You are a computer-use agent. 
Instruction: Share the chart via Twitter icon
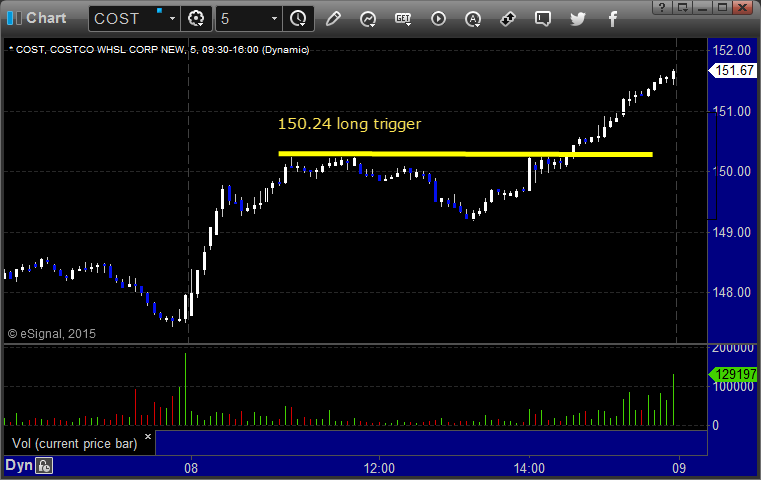tap(578, 19)
